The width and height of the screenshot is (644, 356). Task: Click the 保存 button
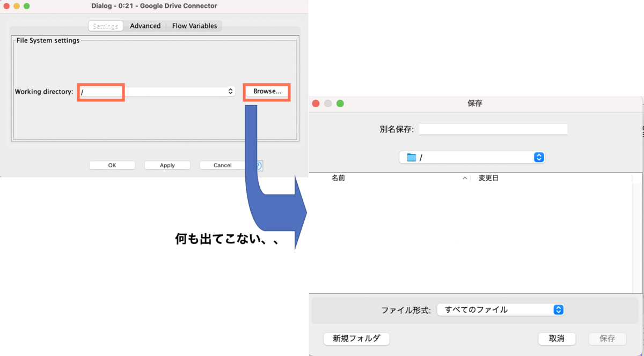(x=608, y=339)
